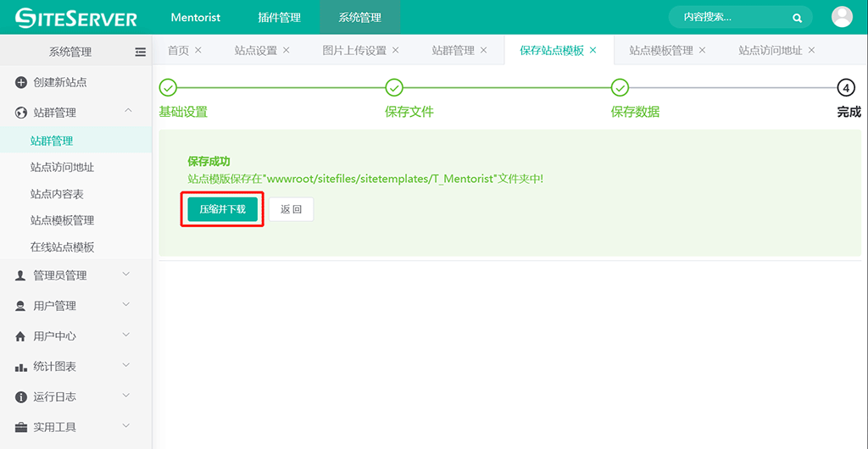Click the 创建新站点 plus icon
Screen dimensions: 868x449
click(x=21, y=82)
